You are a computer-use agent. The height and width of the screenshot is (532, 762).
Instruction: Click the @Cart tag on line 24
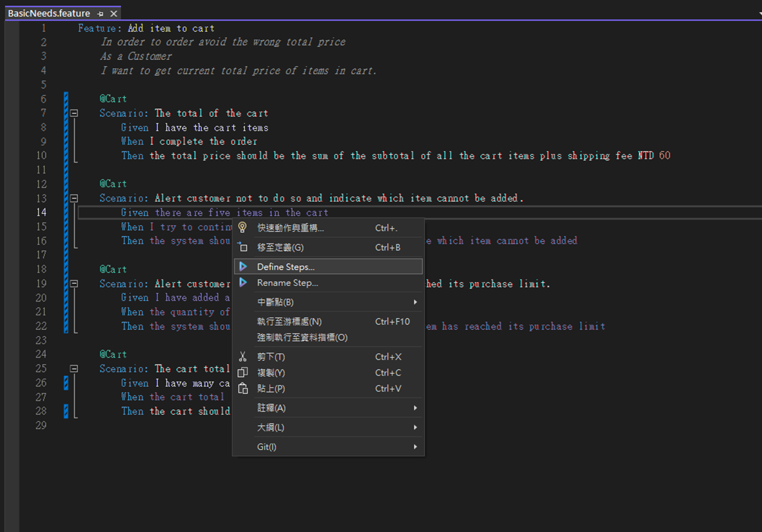(x=113, y=354)
